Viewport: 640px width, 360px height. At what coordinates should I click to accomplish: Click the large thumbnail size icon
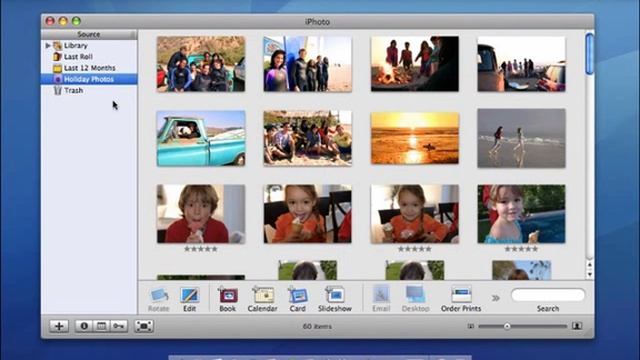(x=577, y=326)
